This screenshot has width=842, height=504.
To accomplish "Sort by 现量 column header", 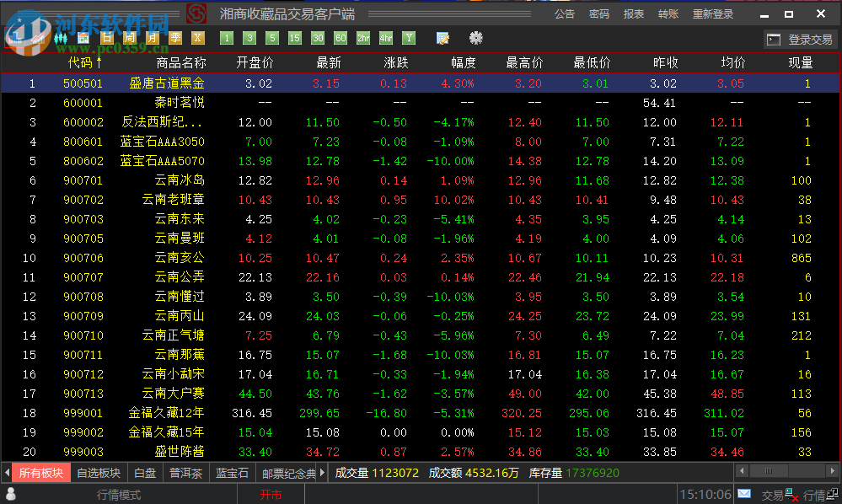I will point(801,63).
